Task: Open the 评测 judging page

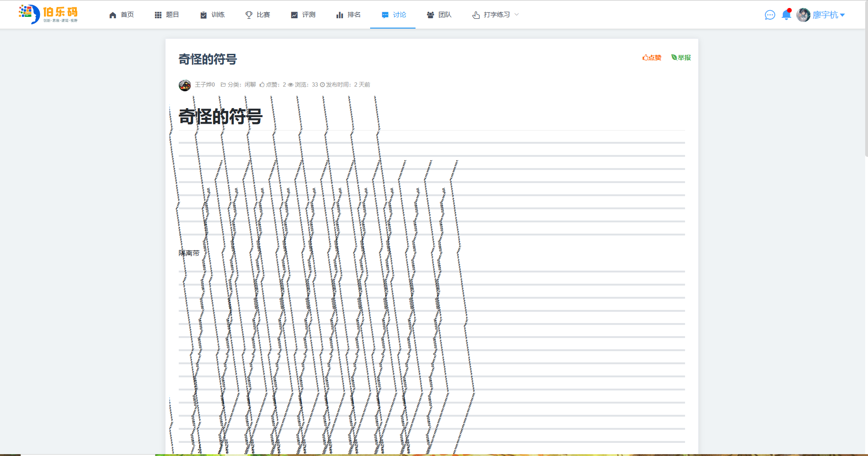Action: tap(303, 15)
